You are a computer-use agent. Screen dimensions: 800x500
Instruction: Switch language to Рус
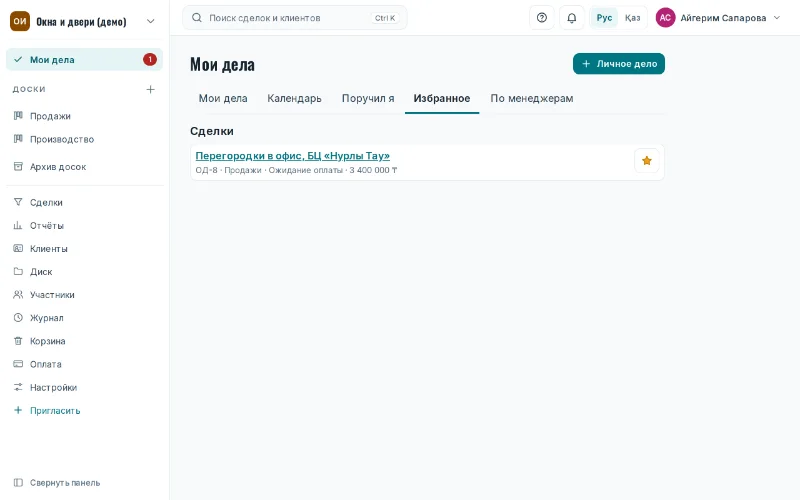(604, 18)
